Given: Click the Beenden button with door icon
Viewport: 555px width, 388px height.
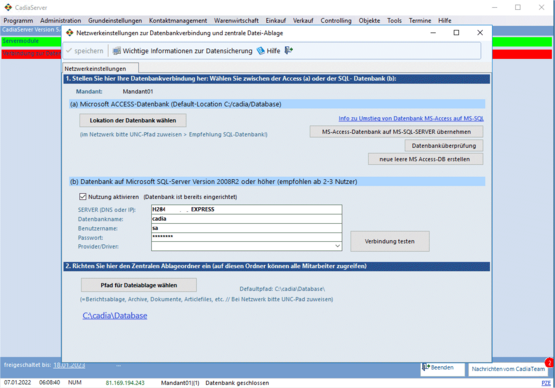Looking at the screenshot, I should (442, 369).
